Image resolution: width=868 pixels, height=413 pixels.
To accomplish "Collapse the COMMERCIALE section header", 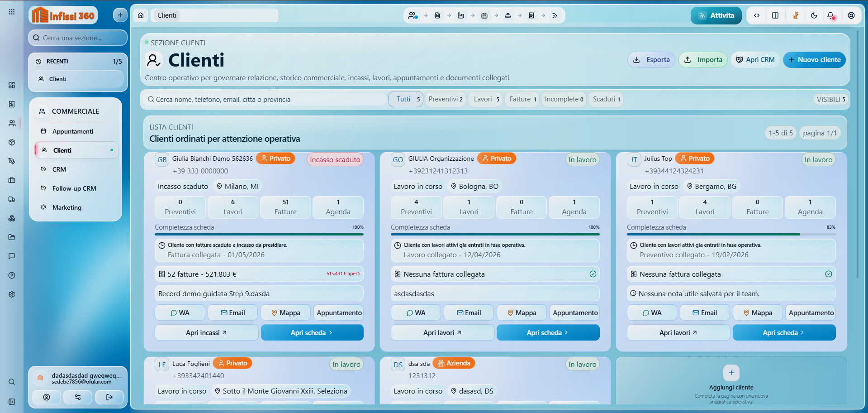I will [76, 111].
